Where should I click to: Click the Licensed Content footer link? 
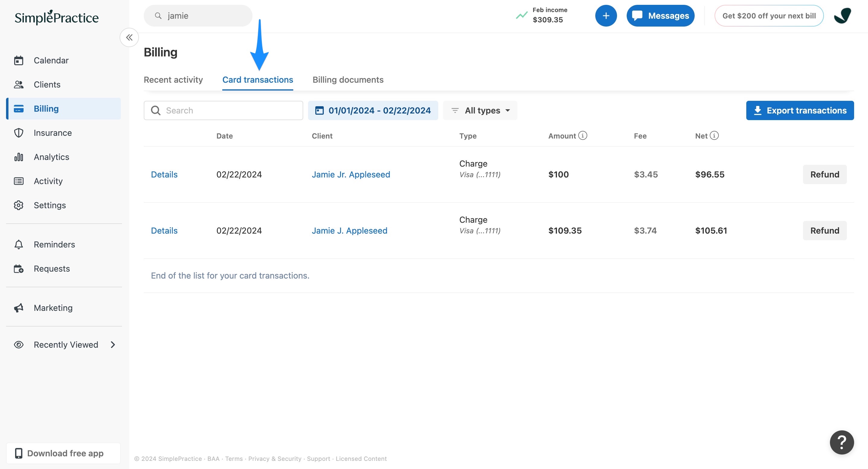coord(361,458)
